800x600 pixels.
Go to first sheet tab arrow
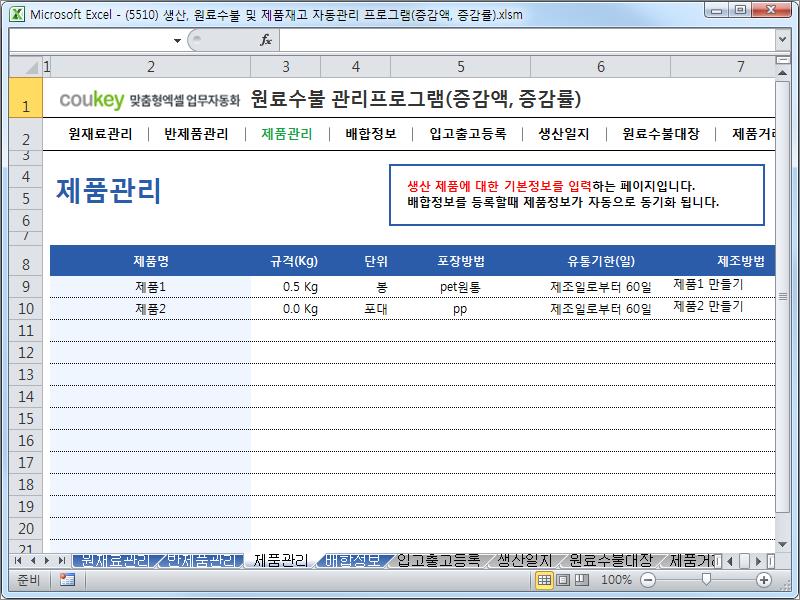pos(18,560)
